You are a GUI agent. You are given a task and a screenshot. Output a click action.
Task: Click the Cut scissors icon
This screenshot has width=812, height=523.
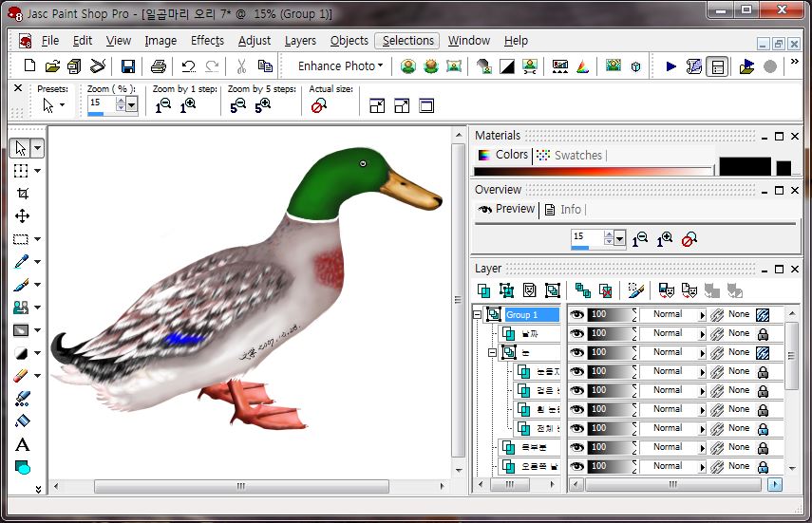tap(241, 66)
